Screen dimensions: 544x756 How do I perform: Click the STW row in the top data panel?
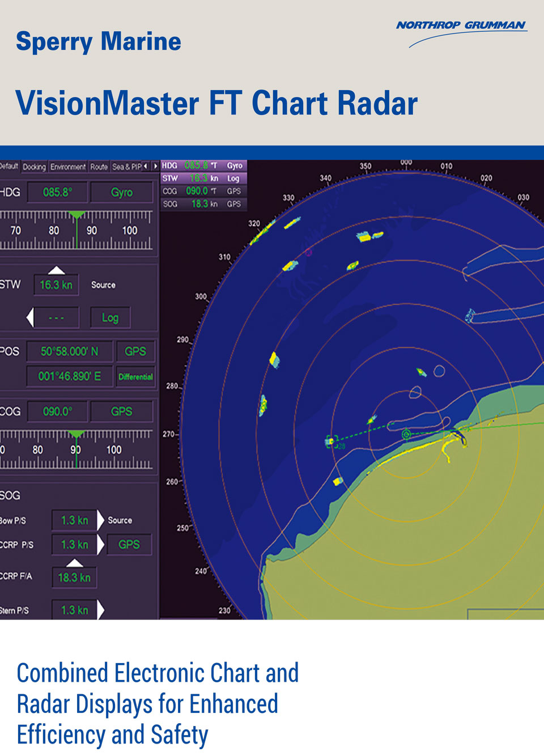pyautogui.click(x=203, y=179)
